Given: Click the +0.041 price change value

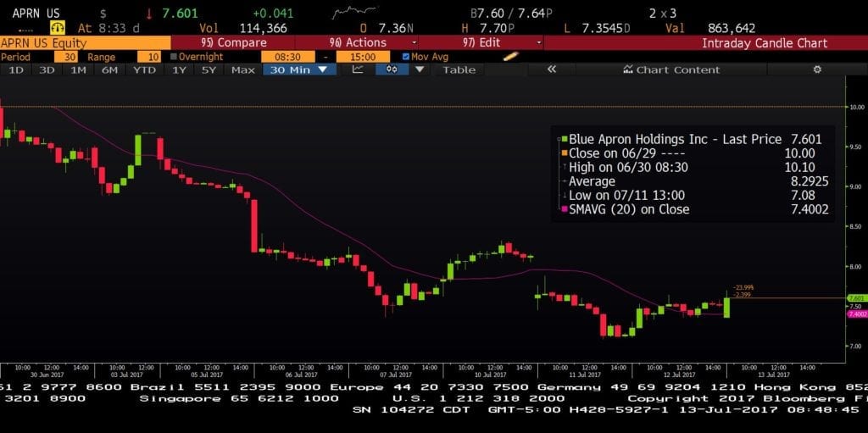Looking at the screenshot, I should tap(273, 14).
